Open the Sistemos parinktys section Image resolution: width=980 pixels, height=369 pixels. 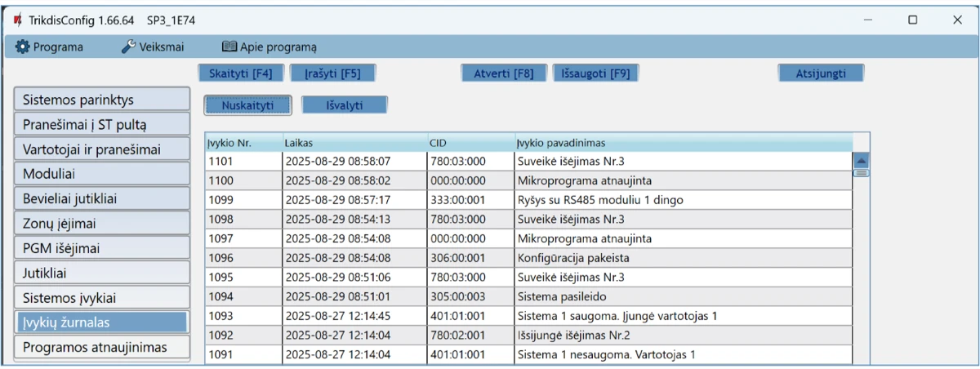pos(102,100)
